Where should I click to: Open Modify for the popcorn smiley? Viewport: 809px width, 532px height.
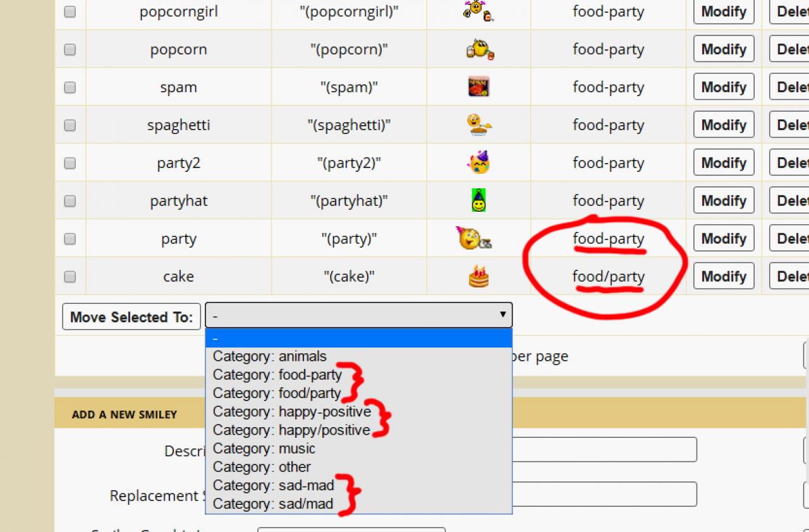click(x=724, y=49)
